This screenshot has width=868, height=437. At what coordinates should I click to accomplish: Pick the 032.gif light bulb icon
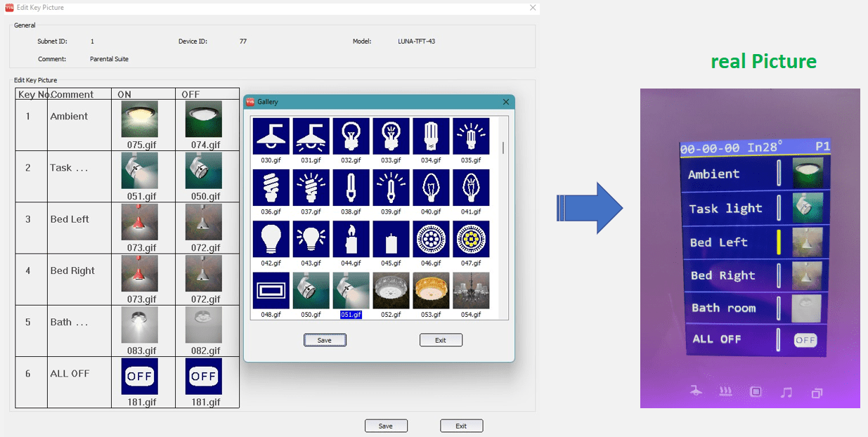click(x=351, y=136)
